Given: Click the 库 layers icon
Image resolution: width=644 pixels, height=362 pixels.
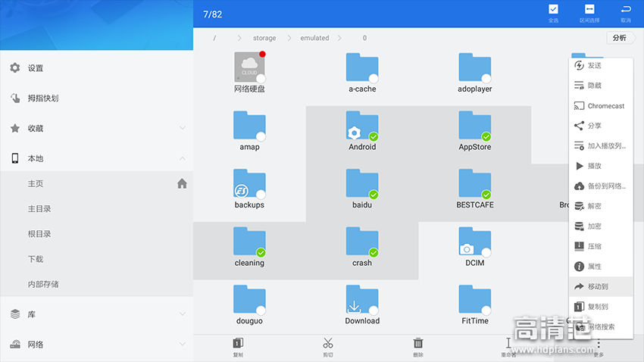Looking at the screenshot, I should click(15, 314).
